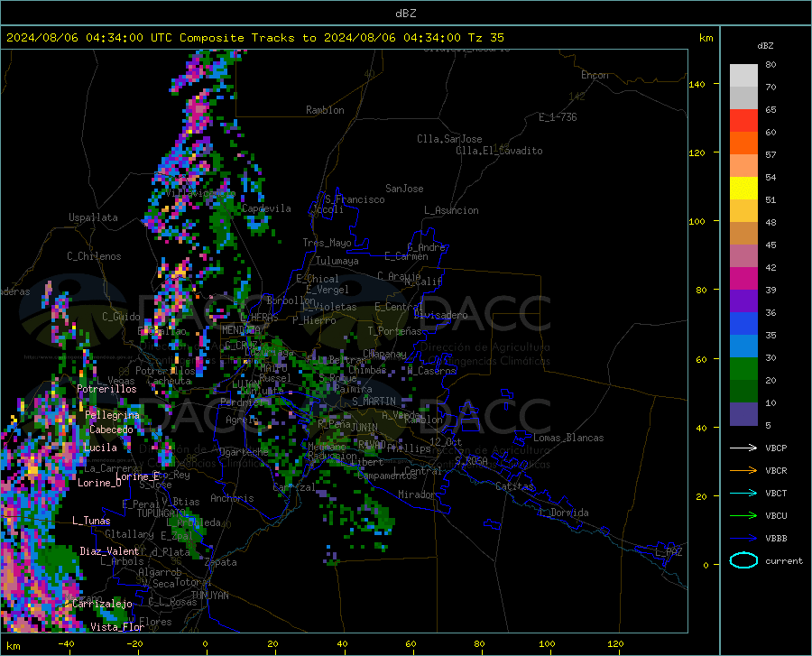Click the Lorine_O pink label
The image size is (812, 656).
tap(99, 483)
